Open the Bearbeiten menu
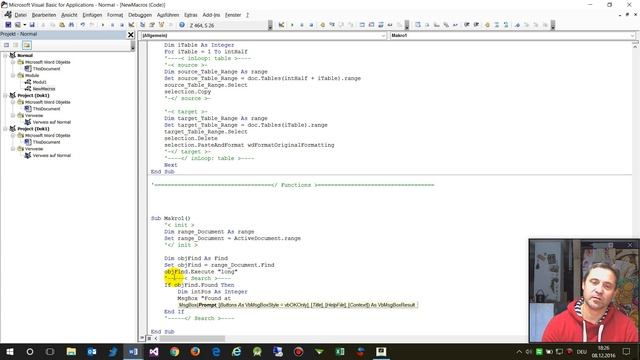The width and height of the screenshot is (640, 360). pos(44,15)
